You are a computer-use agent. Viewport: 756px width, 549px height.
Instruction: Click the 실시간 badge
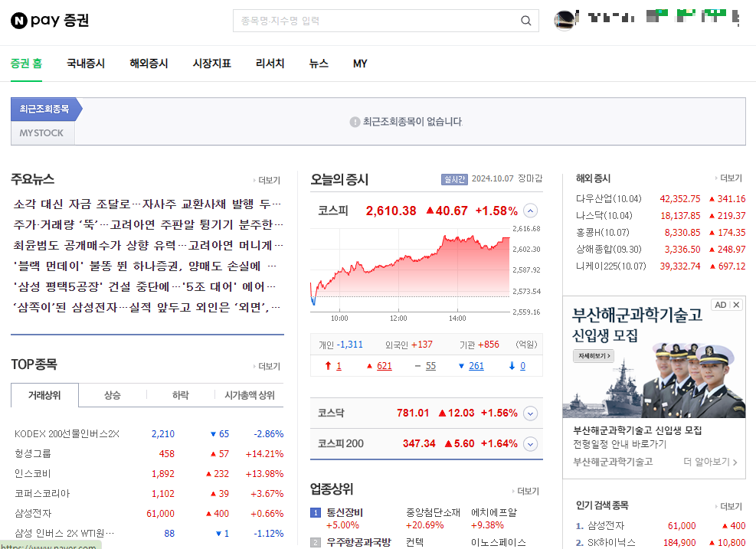point(454,179)
